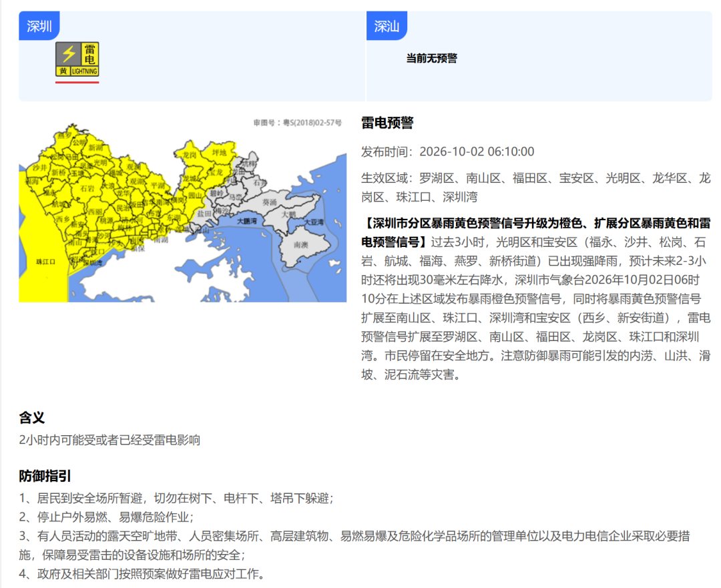Select the 2小时内可能受或者已经受雷电影响 text
The image size is (721, 588).
109,440
